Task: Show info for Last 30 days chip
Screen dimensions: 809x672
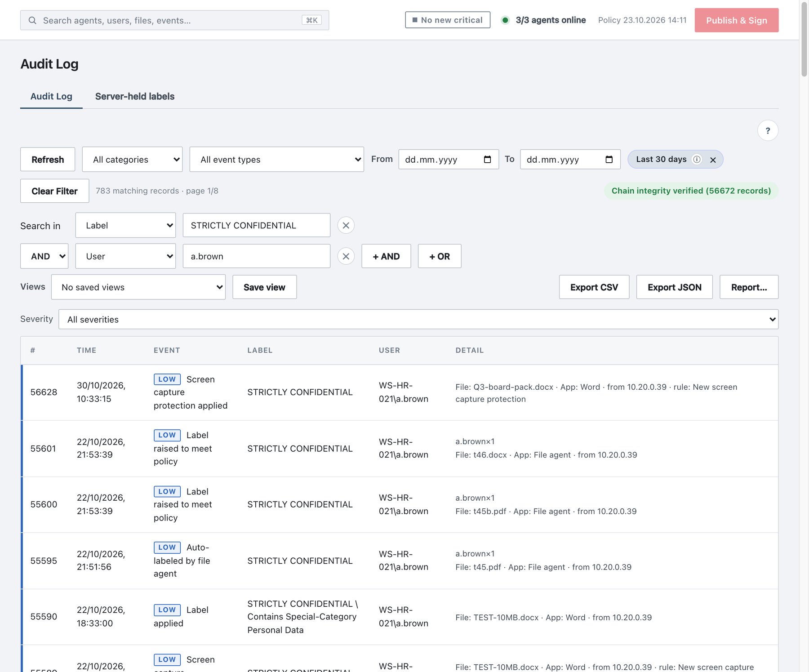Action: click(697, 159)
